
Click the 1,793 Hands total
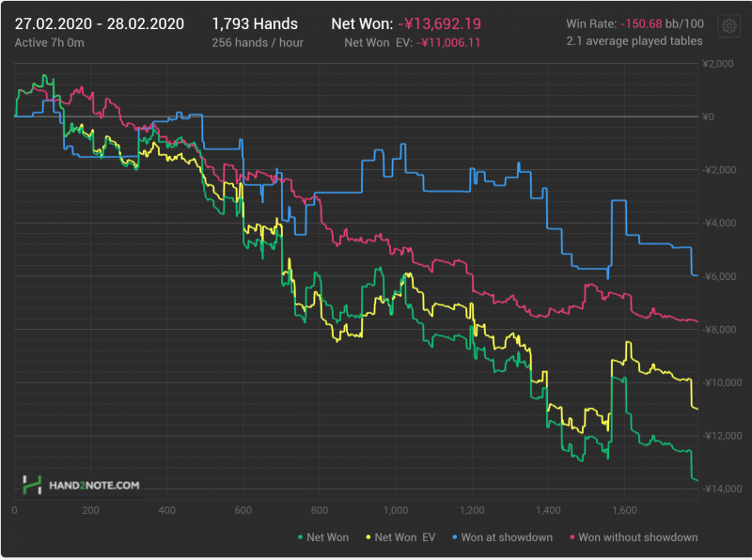point(255,23)
